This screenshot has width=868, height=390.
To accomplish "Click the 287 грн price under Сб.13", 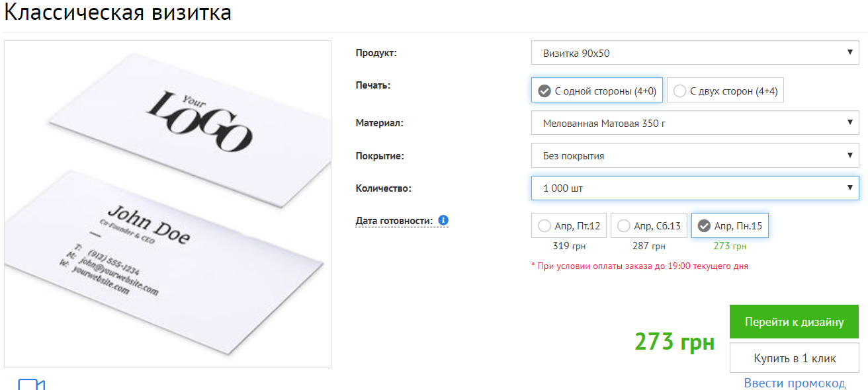I will click(649, 247).
